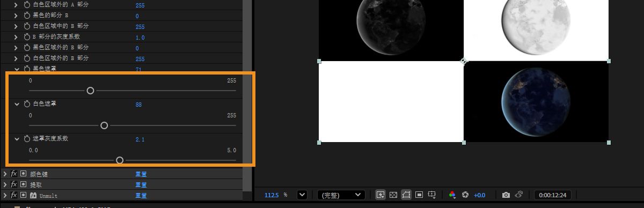Open the magnification ratio dropdown arrow

tap(302, 195)
